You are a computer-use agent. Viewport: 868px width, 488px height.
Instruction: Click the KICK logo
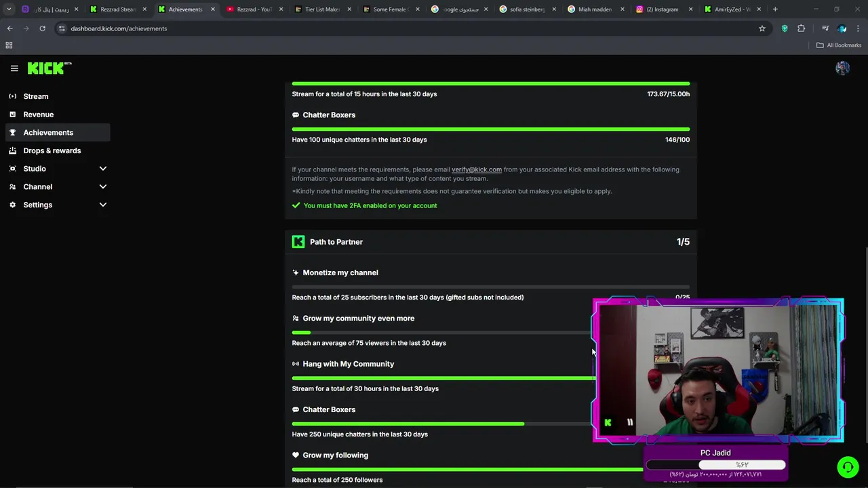point(50,68)
